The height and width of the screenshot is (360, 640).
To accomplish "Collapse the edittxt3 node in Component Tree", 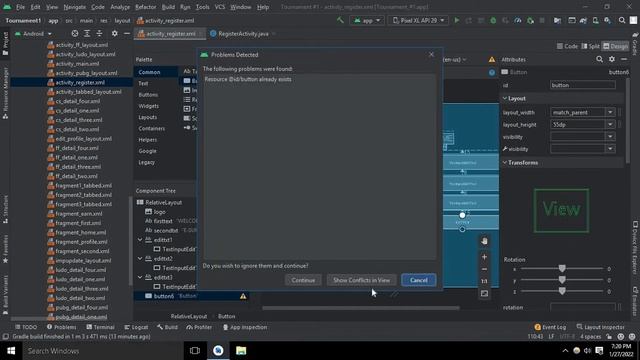I will coord(140,278).
